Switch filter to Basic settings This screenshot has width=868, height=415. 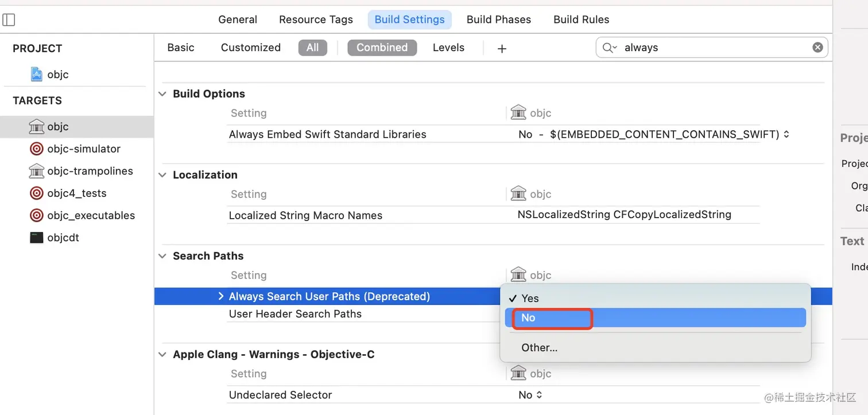pos(181,48)
